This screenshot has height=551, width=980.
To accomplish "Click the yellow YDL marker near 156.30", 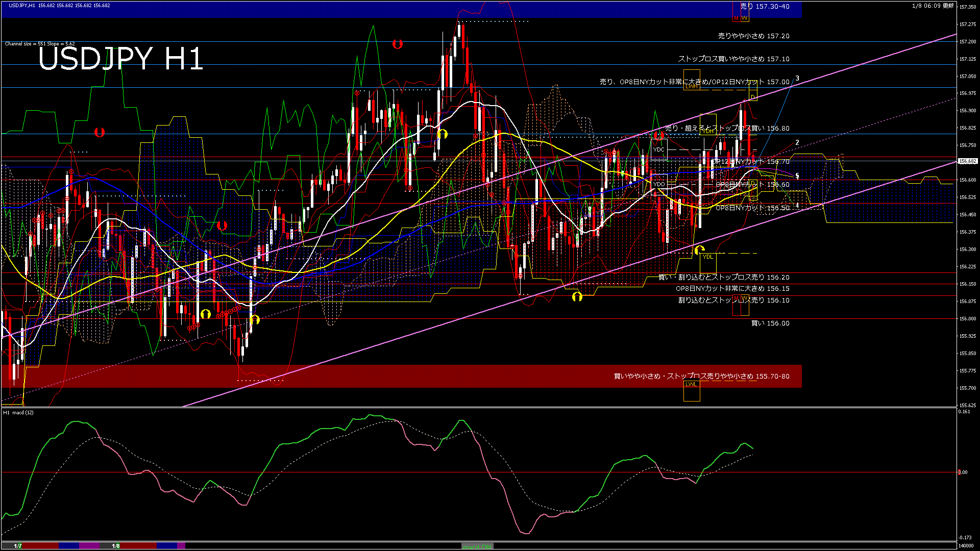I will tap(708, 257).
